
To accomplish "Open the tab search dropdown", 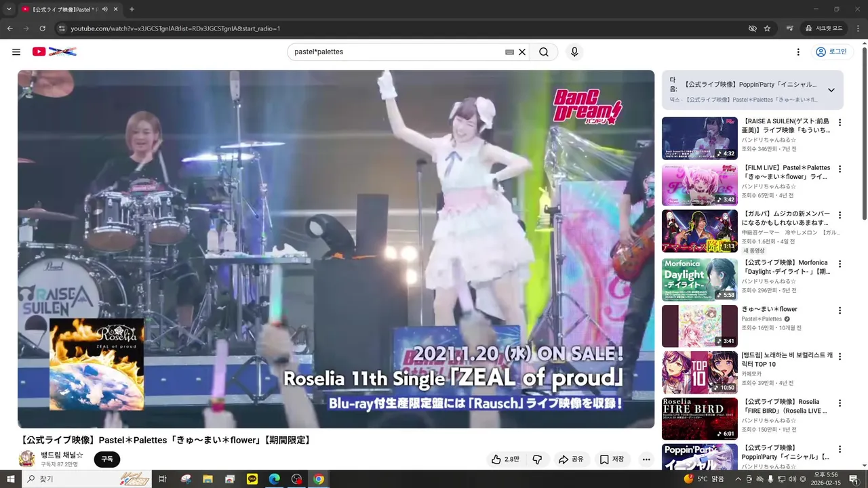I will click(x=9, y=9).
